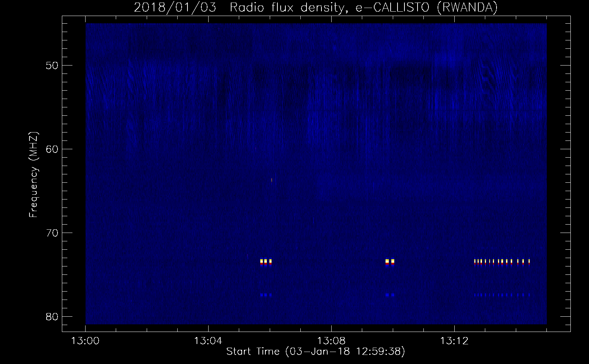Click the 60 frequency tick label

52,149
